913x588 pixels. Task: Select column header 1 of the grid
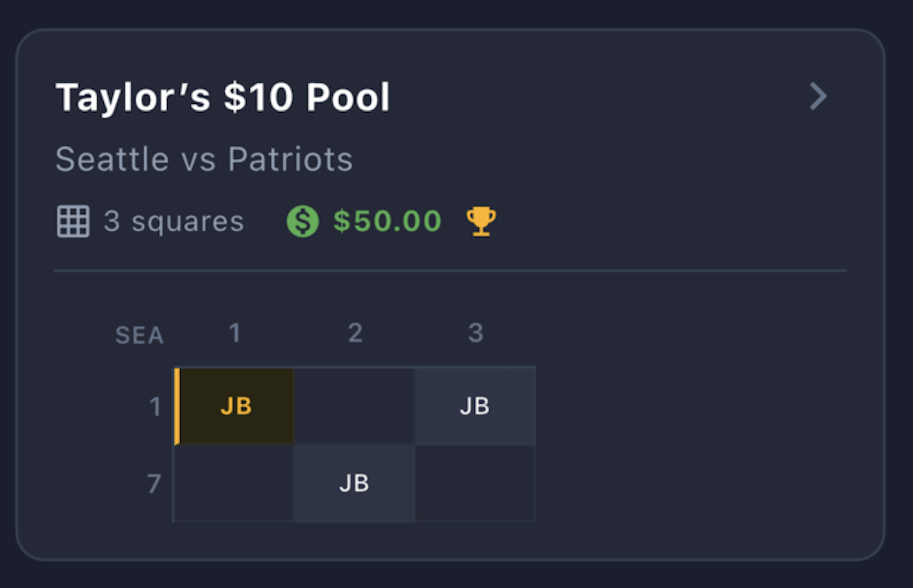tap(235, 333)
